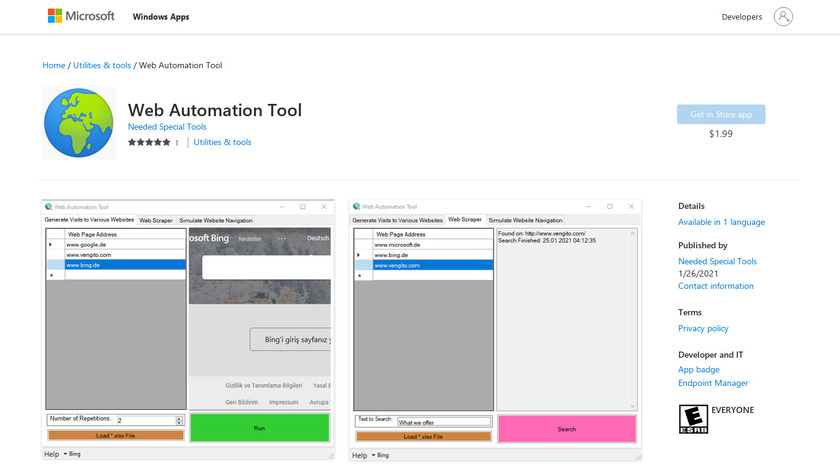Screen dimensions: 840x472
Task: Open the Endpoint Manager link
Action: (x=712, y=383)
